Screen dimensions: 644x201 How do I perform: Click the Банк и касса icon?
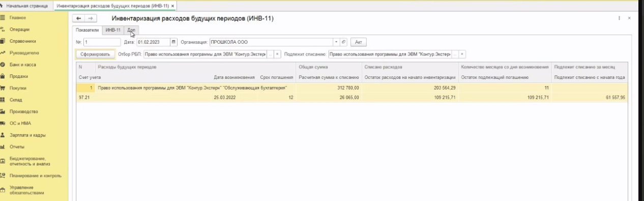3,65
